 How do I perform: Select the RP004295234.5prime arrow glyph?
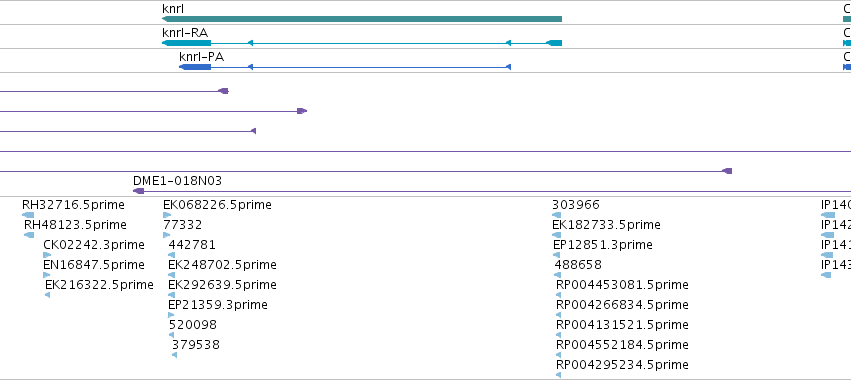[558, 375]
